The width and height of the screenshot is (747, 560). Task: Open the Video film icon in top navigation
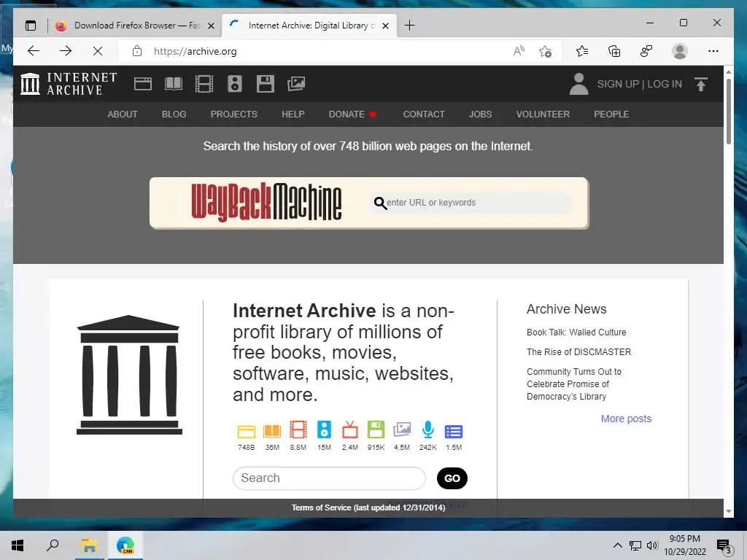204,84
